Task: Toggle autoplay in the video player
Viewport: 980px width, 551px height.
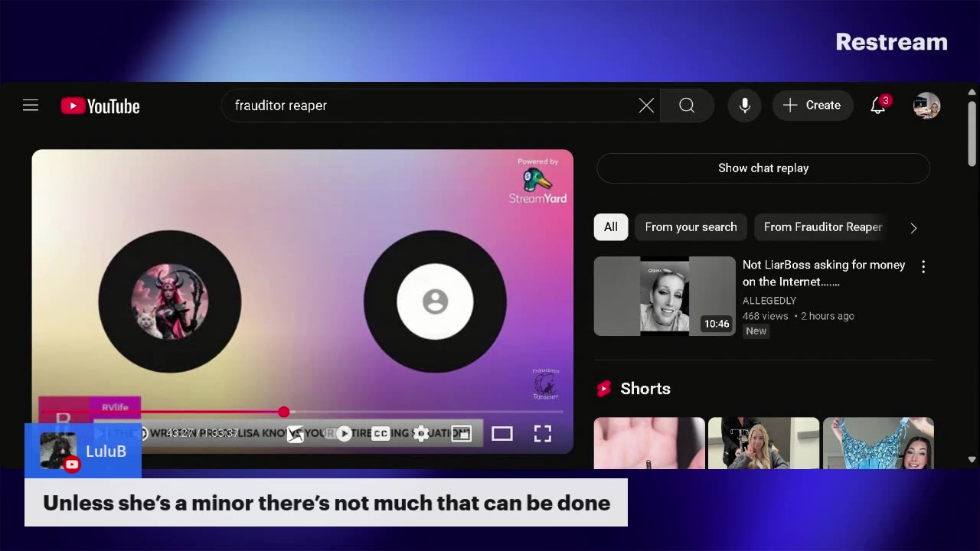Action: 344,434
